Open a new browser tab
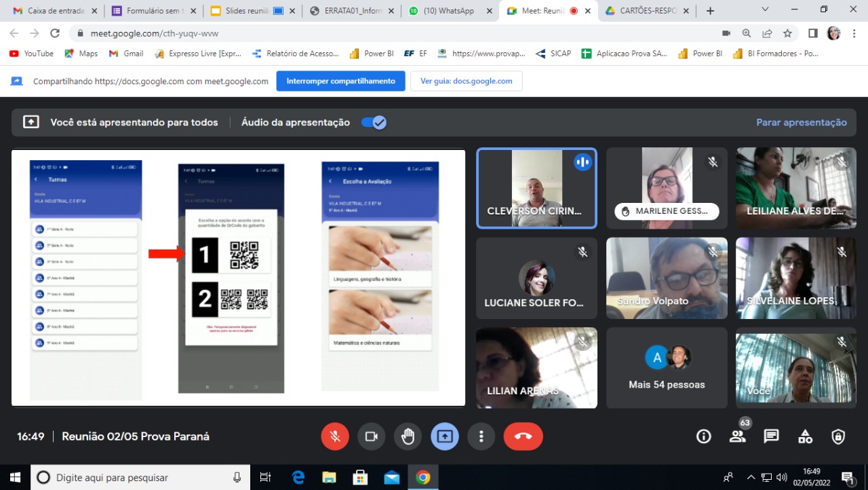This screenshot has width=868, height=490. click(710, 11)
